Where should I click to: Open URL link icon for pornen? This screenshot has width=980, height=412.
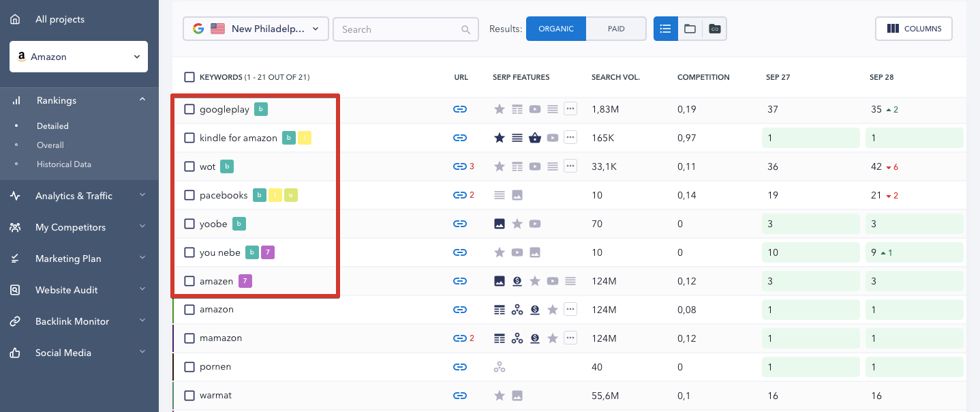(460, 367)
